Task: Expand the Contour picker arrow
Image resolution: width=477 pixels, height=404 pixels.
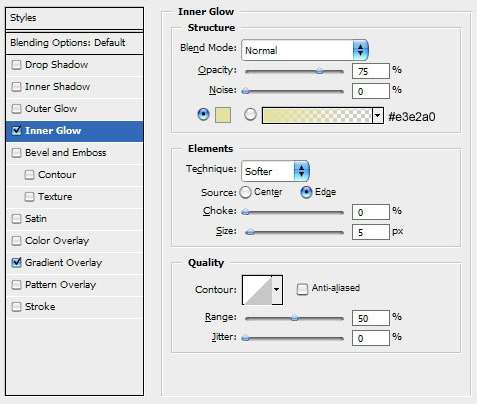Action: [x=277, y=290]
